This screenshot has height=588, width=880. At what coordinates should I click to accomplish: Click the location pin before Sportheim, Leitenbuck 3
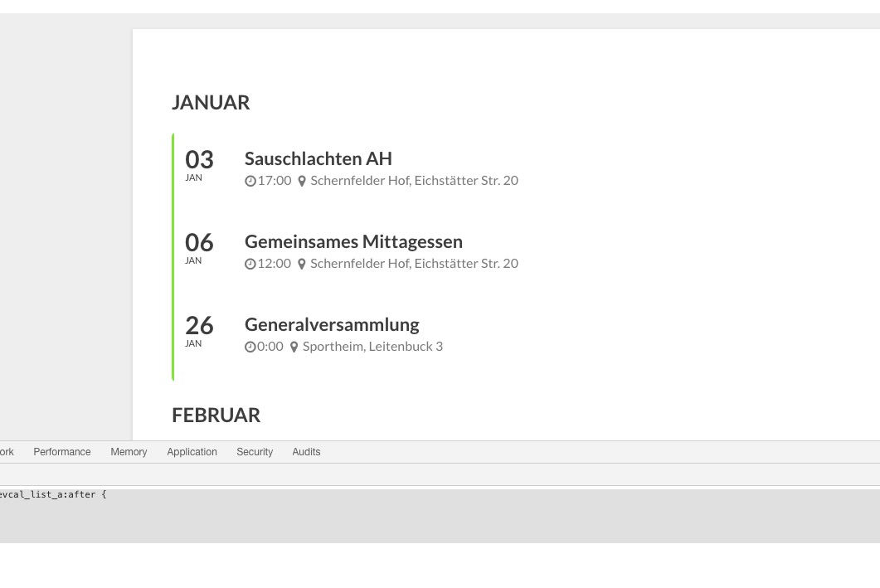coord(294,347)
